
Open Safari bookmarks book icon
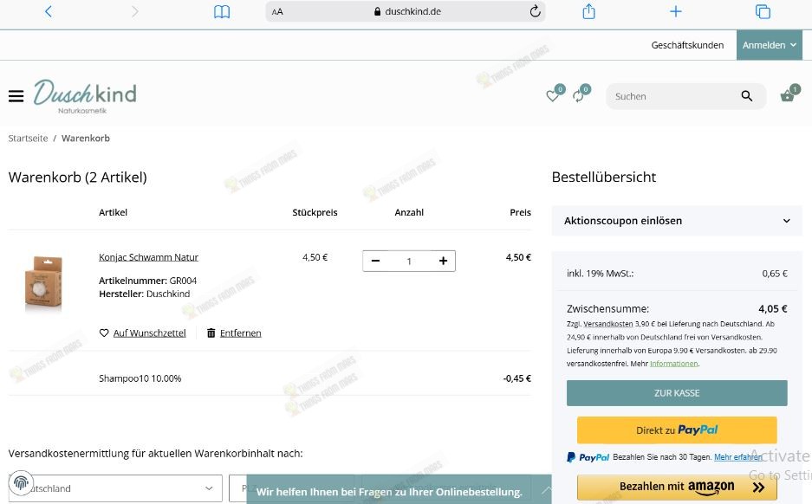click(222, 11)
